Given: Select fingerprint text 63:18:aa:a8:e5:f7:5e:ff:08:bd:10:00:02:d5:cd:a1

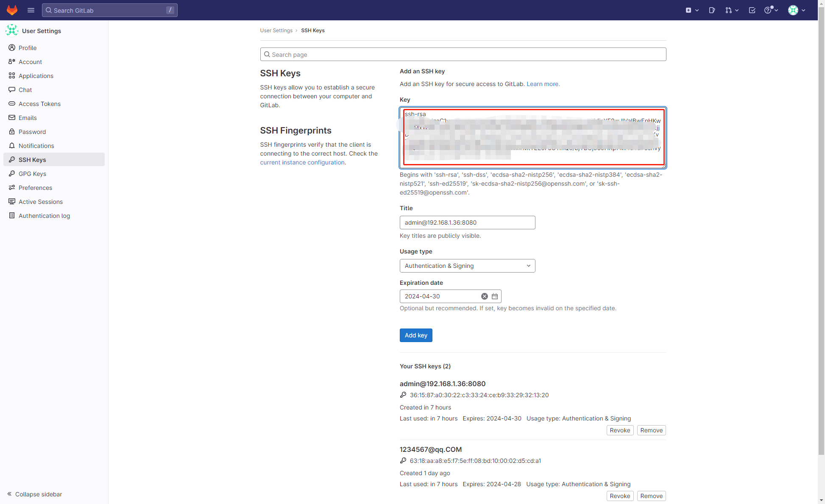Looking at the screenshot, I should pos(475,461).
